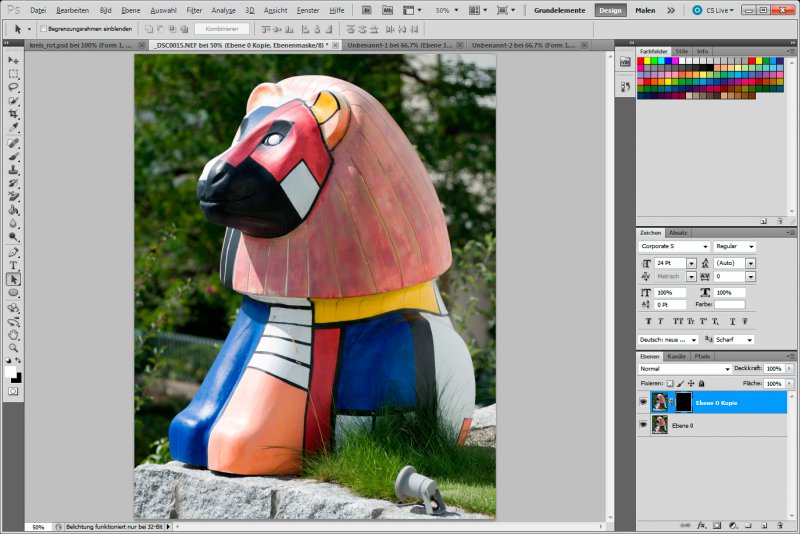Viewport: 800px width, 534px height.
Task: Select the Type tool
Action: (13, 265)
